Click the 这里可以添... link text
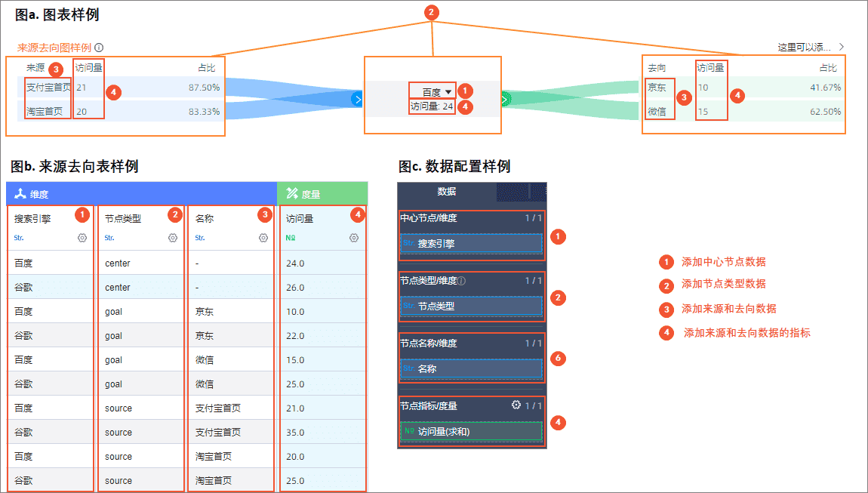The image size is (868, 493). [x=804, y=48]
